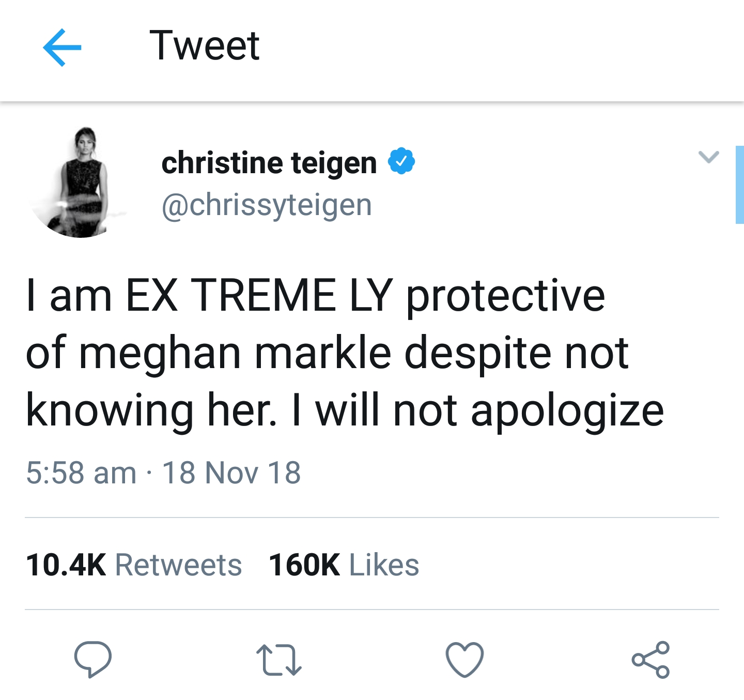Click the word apologize in tweet
Screen dimensions: 744x700
(x=567, y=411)
